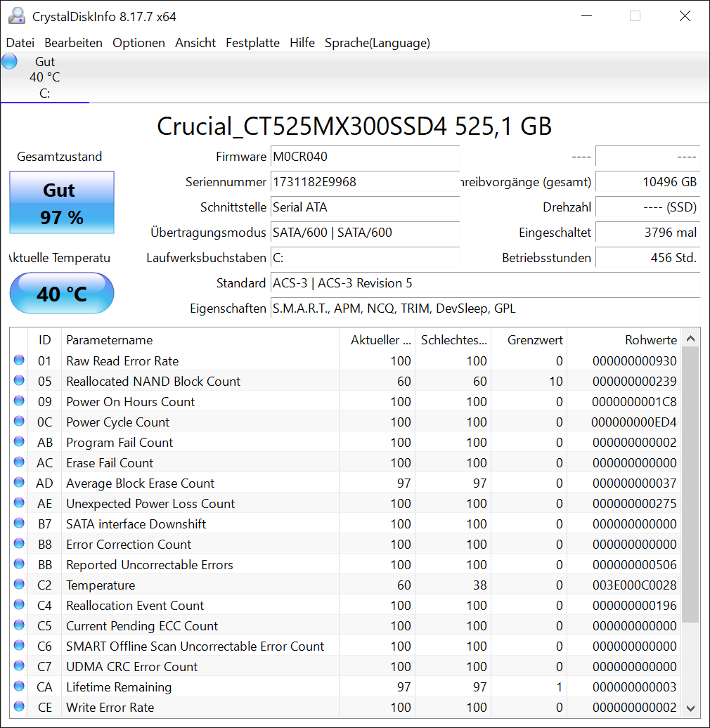Image resolution: width=710 pixels, height=728 pixels.
Task: Click the total writes value 10496 GB
Action: click(647, 181)
